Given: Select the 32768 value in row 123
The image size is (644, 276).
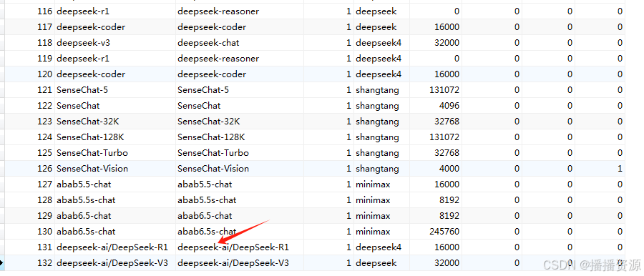Looking at the screenshot, I should pyautogui.click(x=447, y=122).
